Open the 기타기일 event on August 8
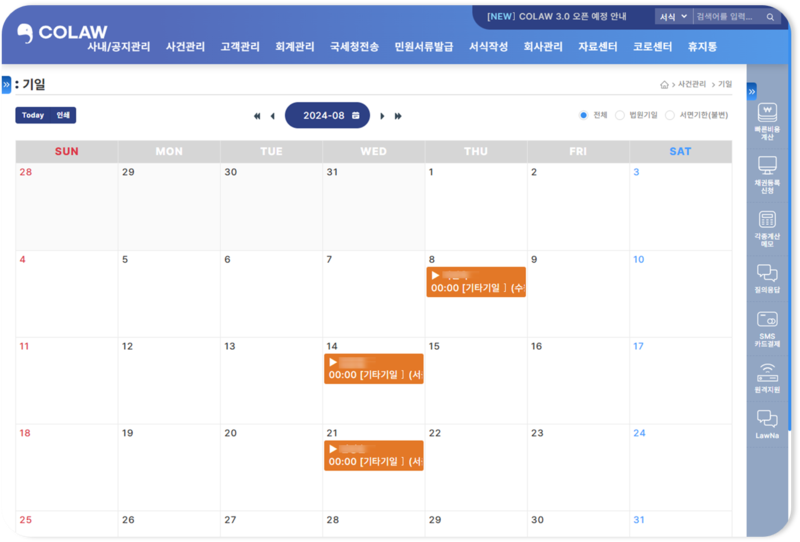This screenshot has height=542, width=800. 476,282
